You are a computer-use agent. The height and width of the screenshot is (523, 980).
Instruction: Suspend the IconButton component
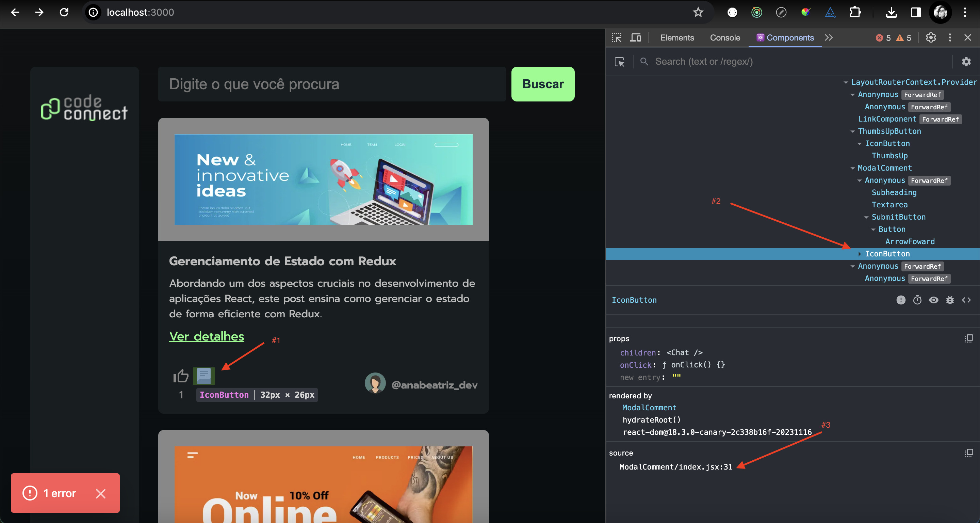coord(917,300)
